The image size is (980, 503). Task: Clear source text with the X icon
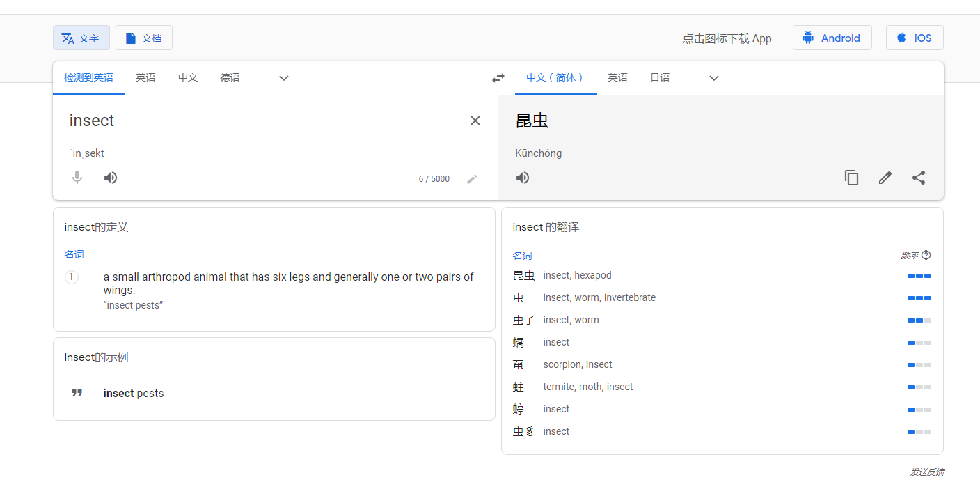coord(475,121)
